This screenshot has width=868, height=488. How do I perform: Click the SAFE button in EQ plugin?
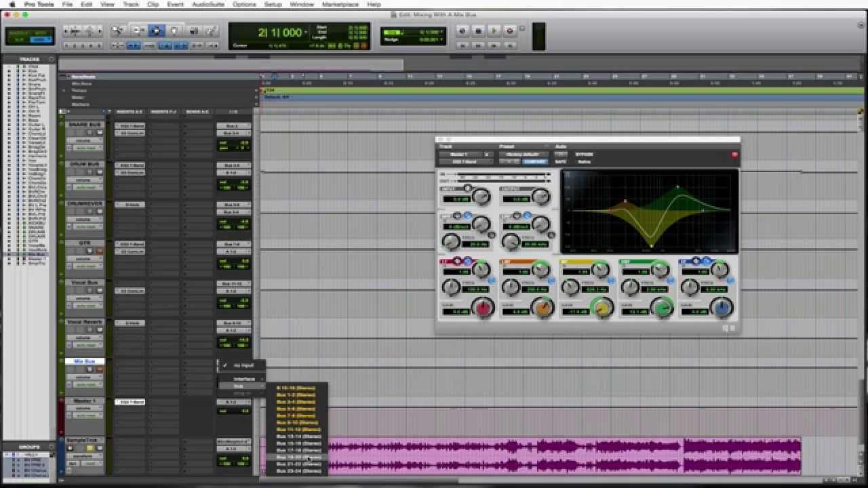(560, 161)
